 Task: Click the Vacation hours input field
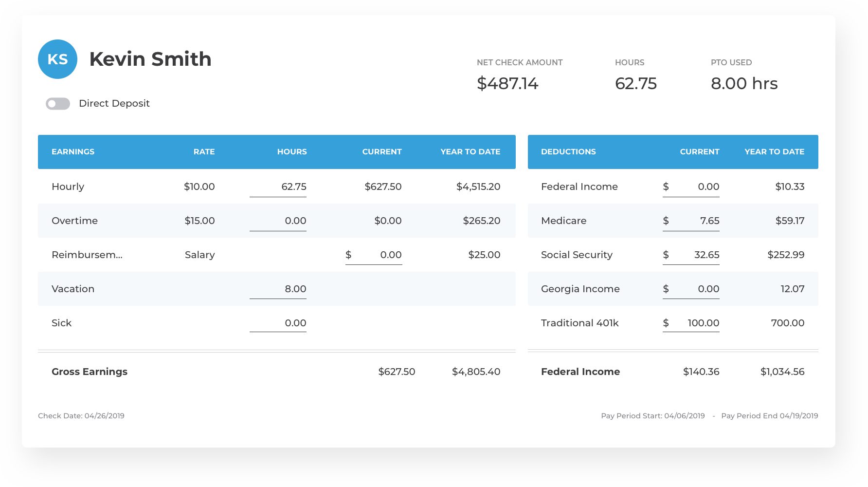coord(278,289)
